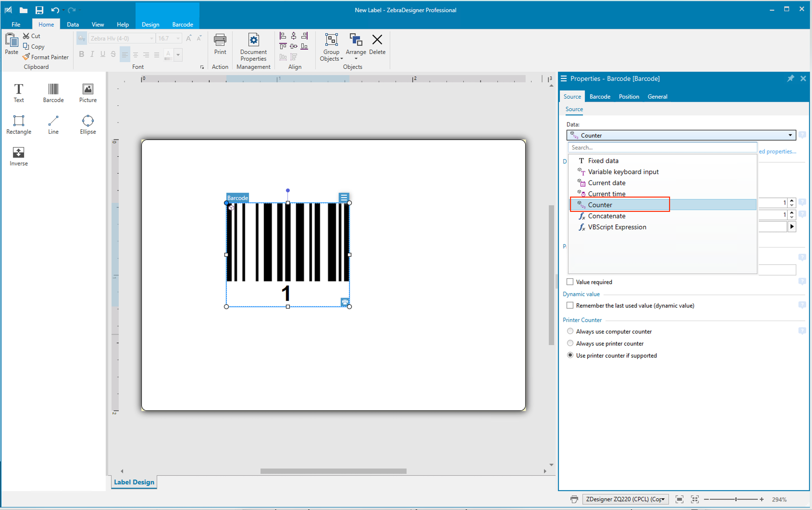
Task: Align objects right icon
Action: point(304,36)
